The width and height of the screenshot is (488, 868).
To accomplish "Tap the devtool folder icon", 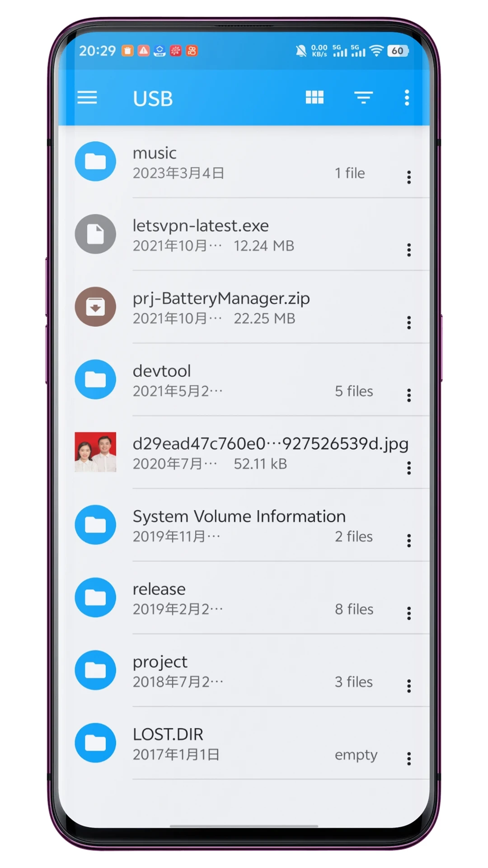I will (95, 379).
